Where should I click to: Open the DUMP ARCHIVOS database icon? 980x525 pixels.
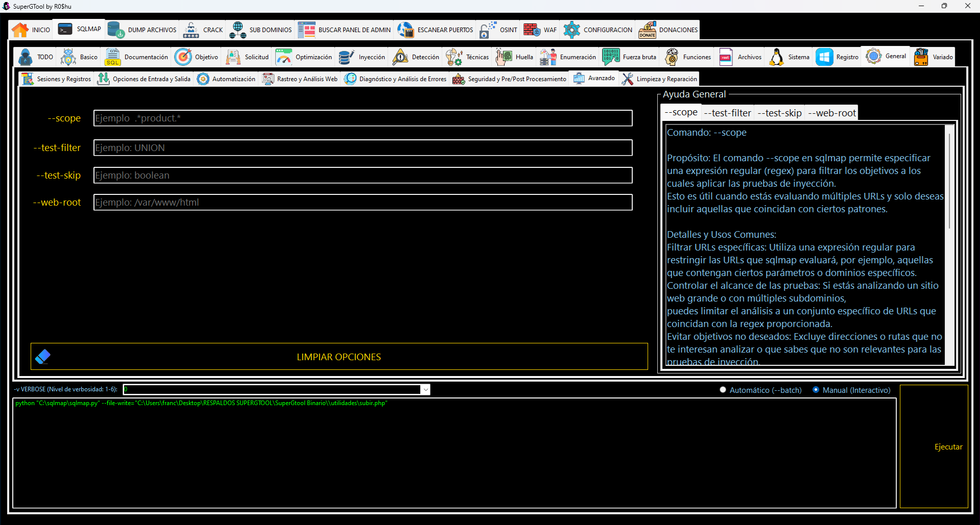(116, 30)
